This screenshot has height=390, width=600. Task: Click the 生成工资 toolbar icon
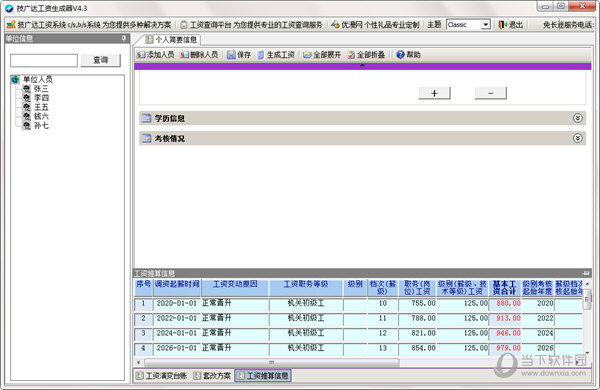point(261,55)
